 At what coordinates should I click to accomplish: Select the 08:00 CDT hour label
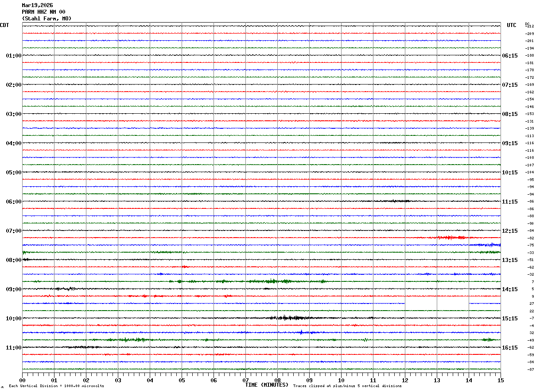point(14,260)
